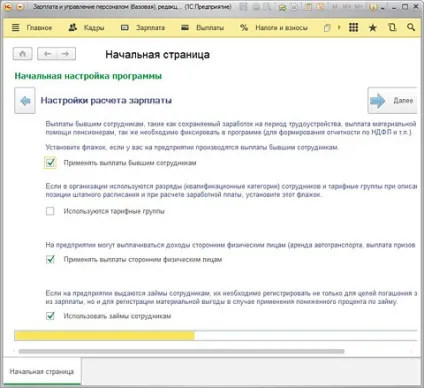Click the M memory button in title bar
Screen dimensions: 424x388
336,7
